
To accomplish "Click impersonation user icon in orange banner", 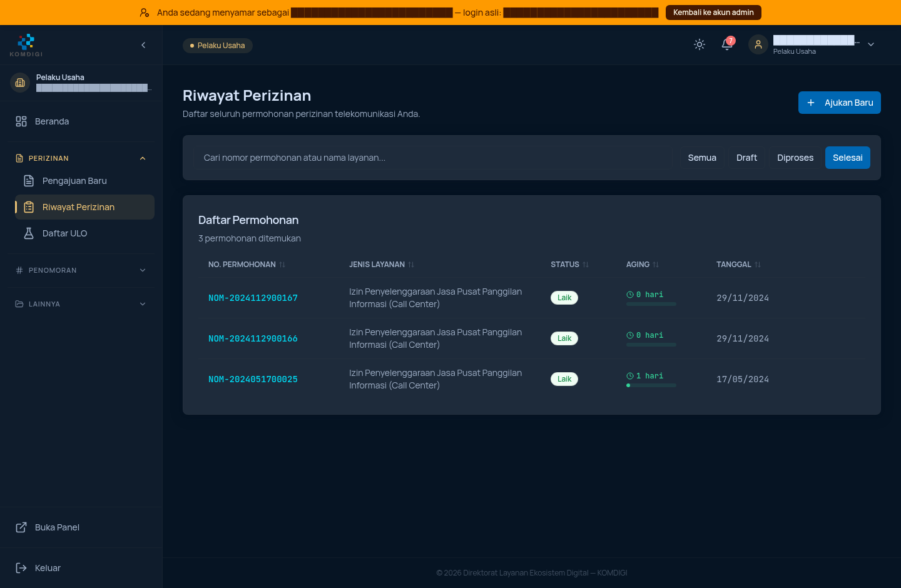I will click(145, 13).
